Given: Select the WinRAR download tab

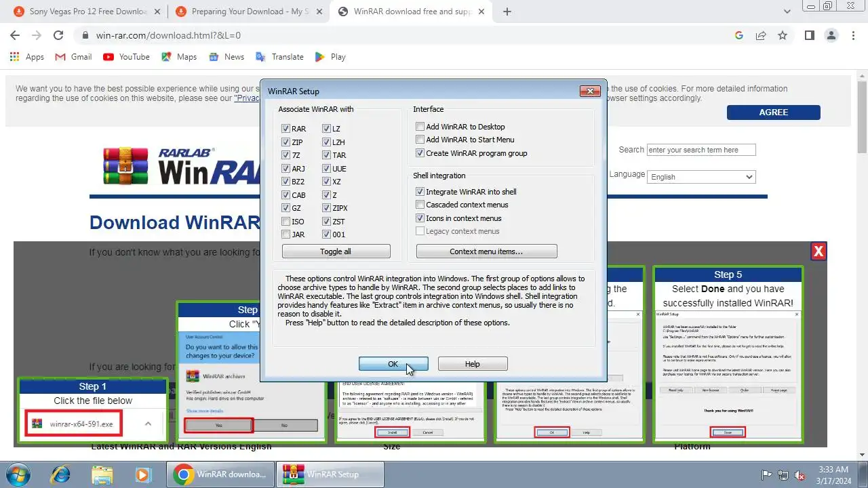Looking at the screenshot, I should pyautogui.click(x=412, y=12).
